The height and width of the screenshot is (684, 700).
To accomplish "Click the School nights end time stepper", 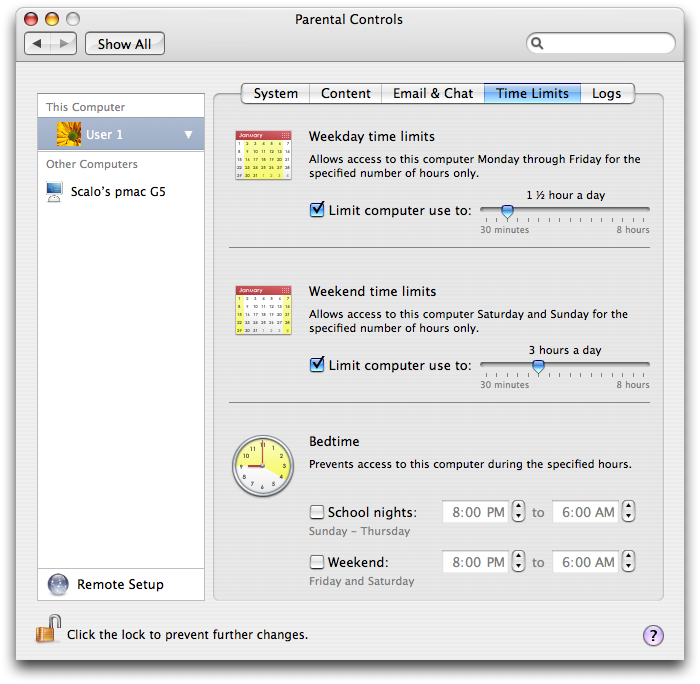I will [x=629, y=511].
